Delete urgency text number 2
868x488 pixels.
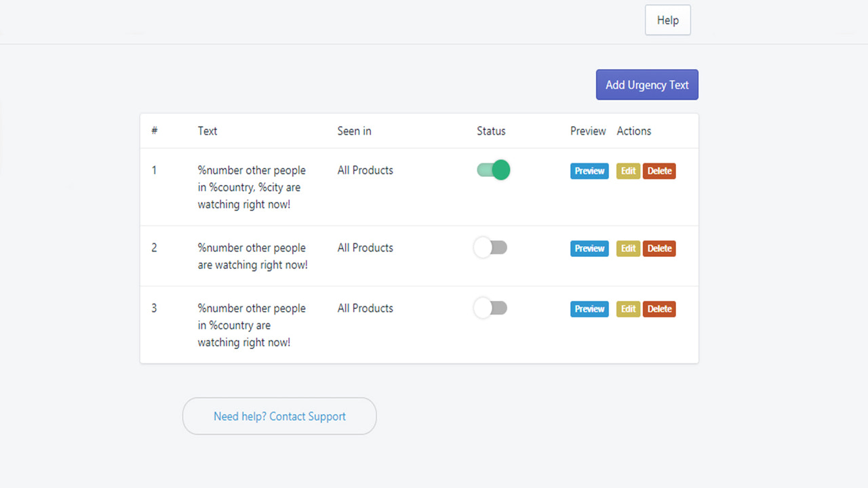pyautogui.click(x=659, y=249)
